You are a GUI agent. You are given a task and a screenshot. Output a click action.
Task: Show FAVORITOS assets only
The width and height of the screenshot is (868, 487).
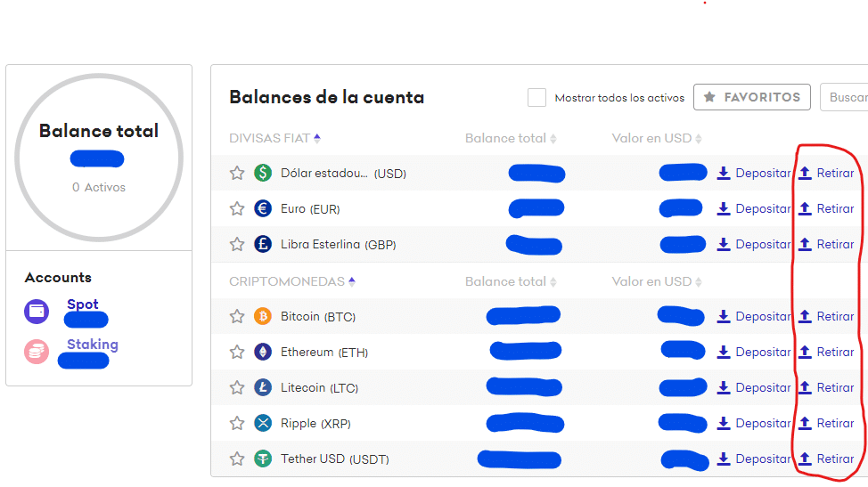click(x=752, y=97)
